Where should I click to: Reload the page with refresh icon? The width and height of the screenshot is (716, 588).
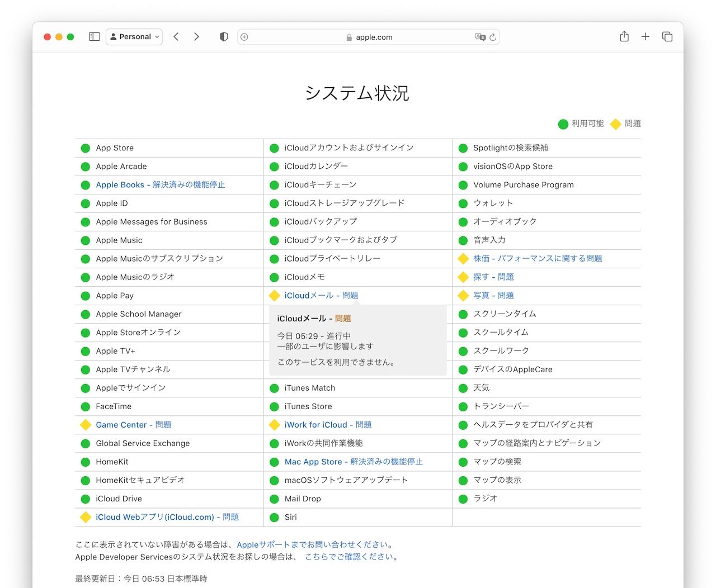pos(493,37)
